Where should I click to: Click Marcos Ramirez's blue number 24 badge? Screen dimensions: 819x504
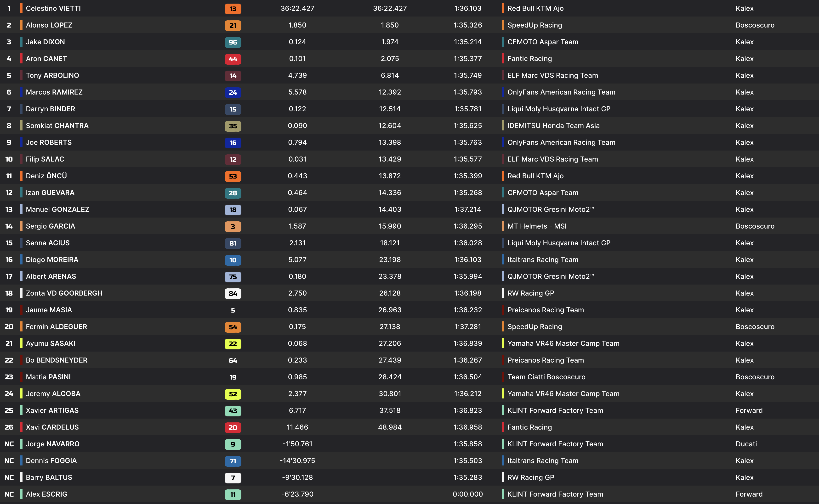[233, 92]
